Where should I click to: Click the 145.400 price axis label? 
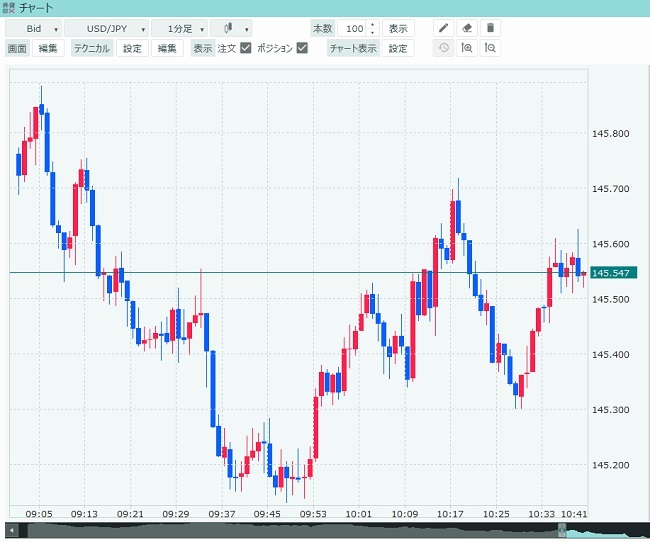coord(610,355)
